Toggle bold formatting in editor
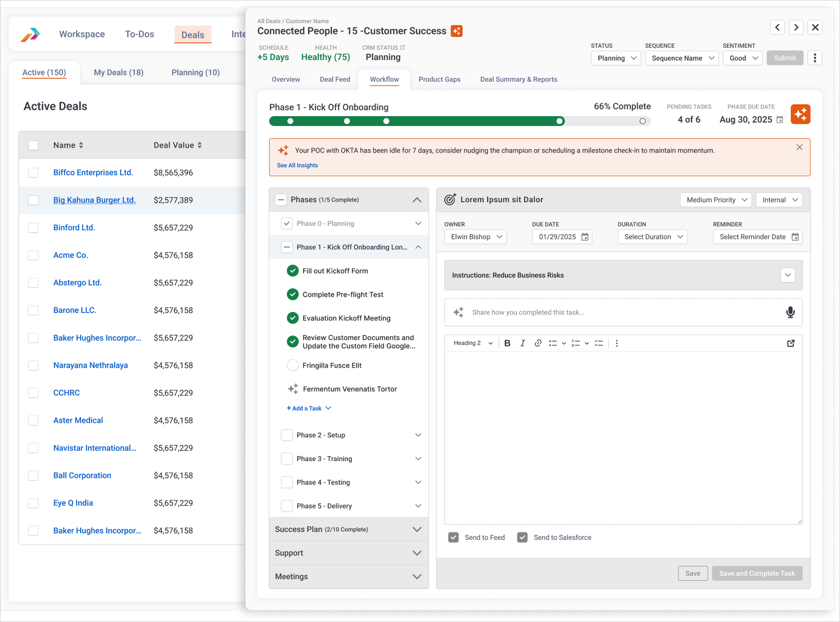 507,343
